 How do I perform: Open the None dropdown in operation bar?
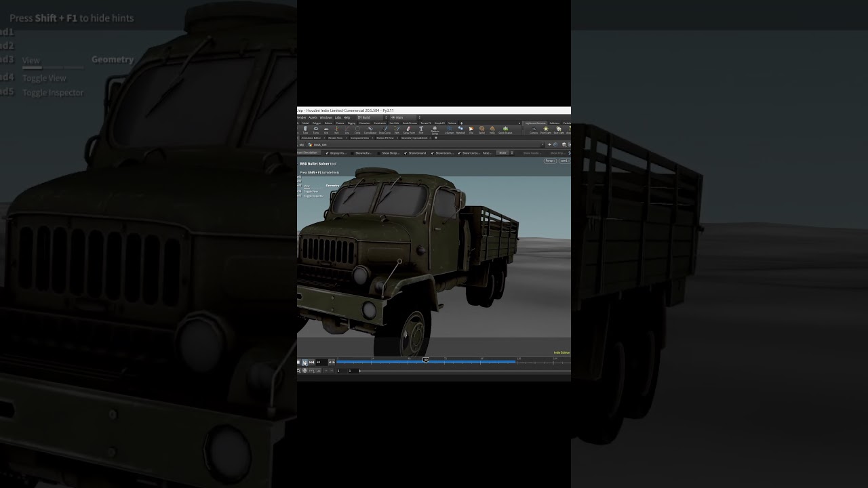point(506,153)
